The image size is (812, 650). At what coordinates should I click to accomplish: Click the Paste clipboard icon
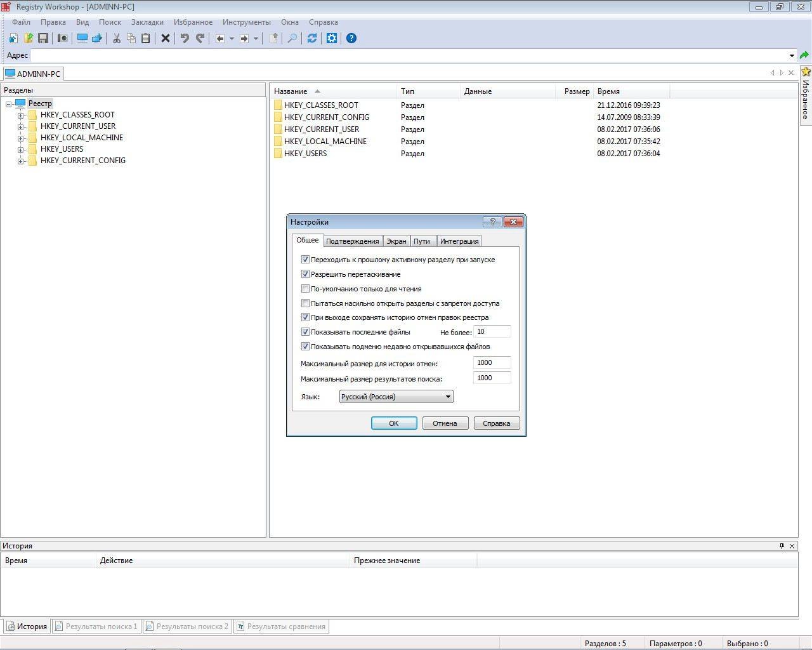pyautogui.click(x=145, y=38)
